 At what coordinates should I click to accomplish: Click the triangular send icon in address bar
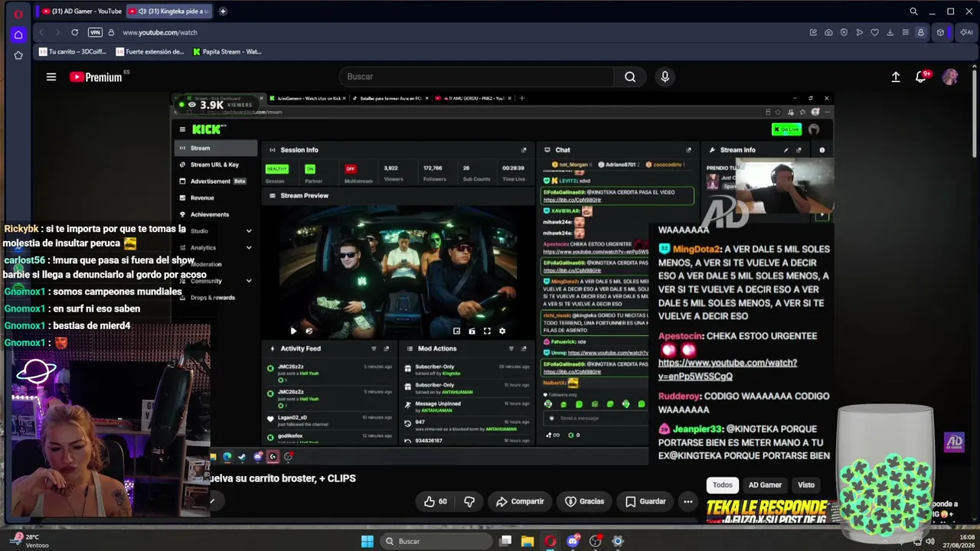(x=859, y=32)
